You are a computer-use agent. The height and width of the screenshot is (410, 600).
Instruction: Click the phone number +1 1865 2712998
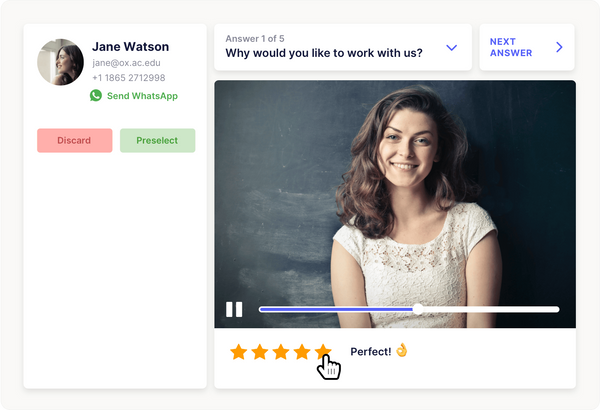(x=129, y=78)
